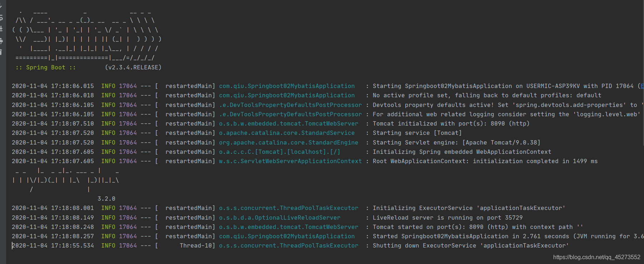Click the timestamp '17:18:08.248'
Screen dimensions: 644x264
pyautogui.click(x=73, y=227)
